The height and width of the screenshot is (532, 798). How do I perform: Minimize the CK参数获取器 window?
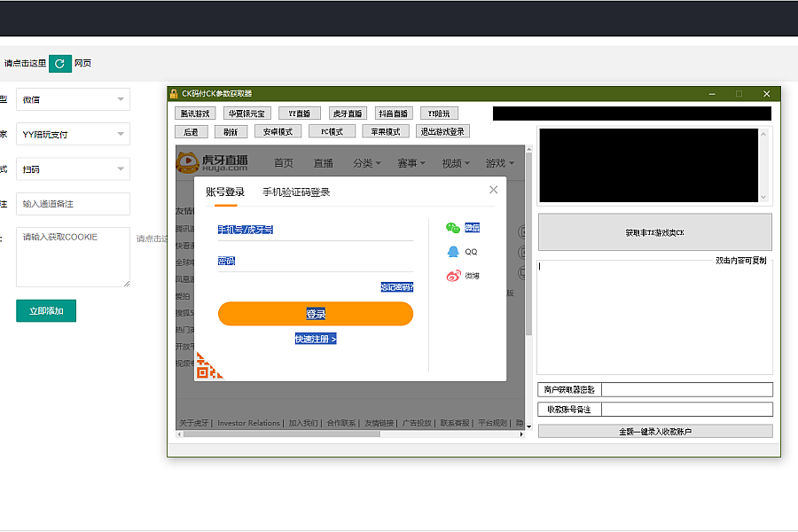(712, 94)
